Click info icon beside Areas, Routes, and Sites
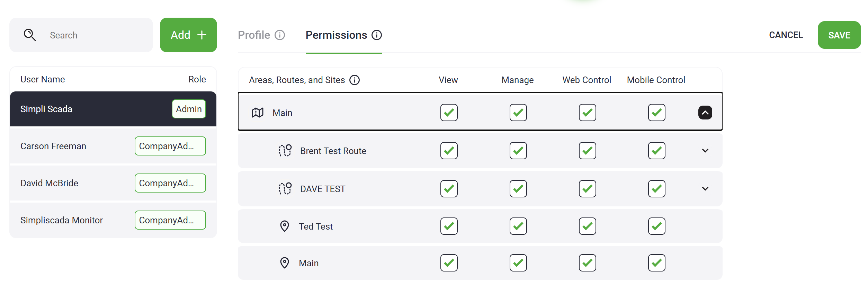This screenshot has width=868, height=294. point(355,80)
